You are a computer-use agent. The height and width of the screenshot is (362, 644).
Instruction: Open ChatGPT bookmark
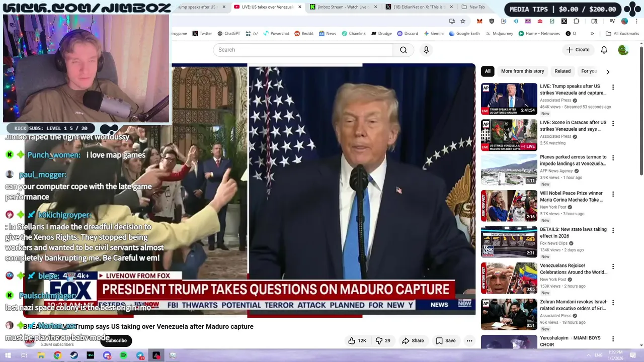[x=228, y=34]
